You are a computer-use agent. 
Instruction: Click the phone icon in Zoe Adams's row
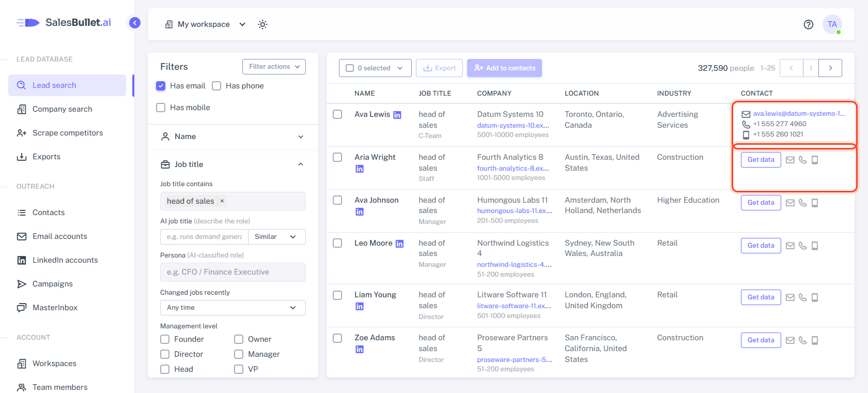pos(802,340)
